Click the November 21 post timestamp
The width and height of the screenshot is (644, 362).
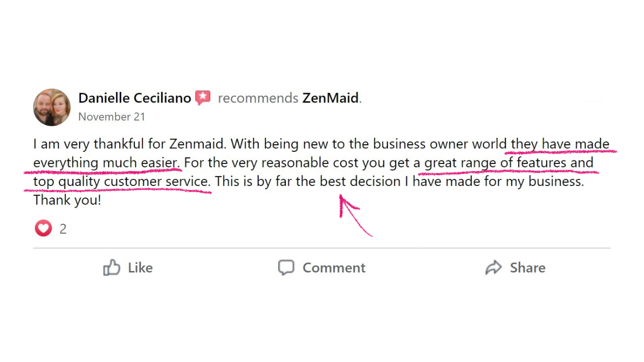(112, 117)
